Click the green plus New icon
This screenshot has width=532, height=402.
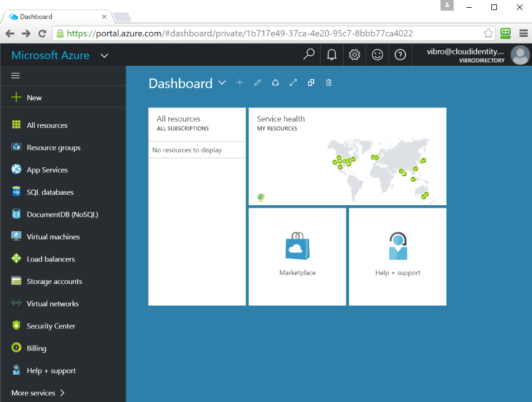(x=16, y=97)
